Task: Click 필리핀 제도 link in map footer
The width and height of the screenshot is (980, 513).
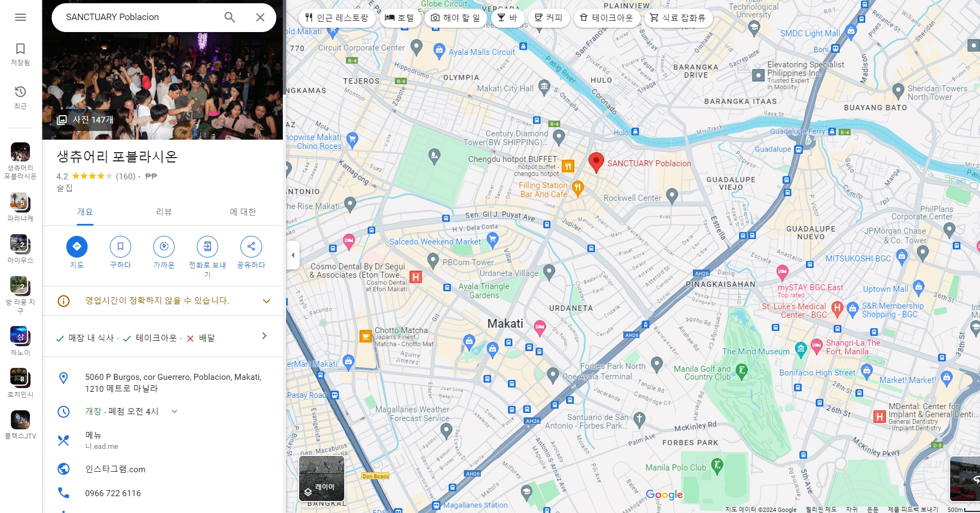Action: [x=821, y=510]
